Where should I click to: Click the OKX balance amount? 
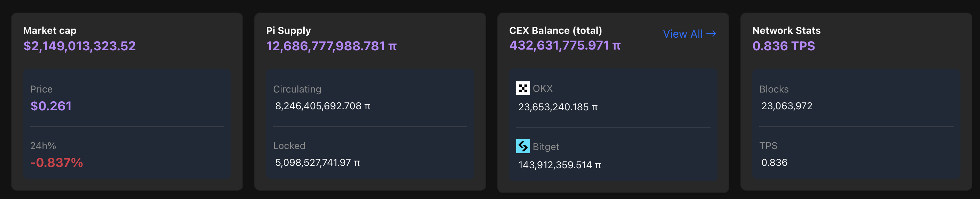coord(558,107)
